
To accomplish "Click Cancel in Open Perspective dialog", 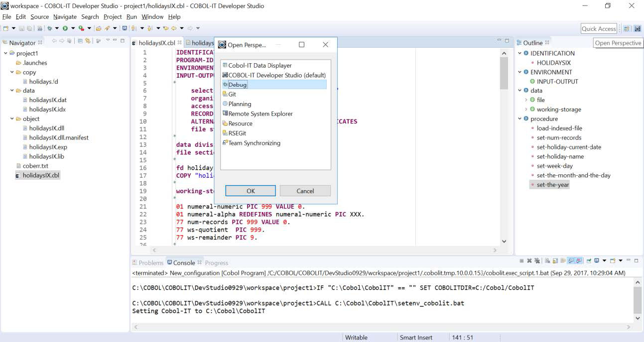I will tap(305, 191).
